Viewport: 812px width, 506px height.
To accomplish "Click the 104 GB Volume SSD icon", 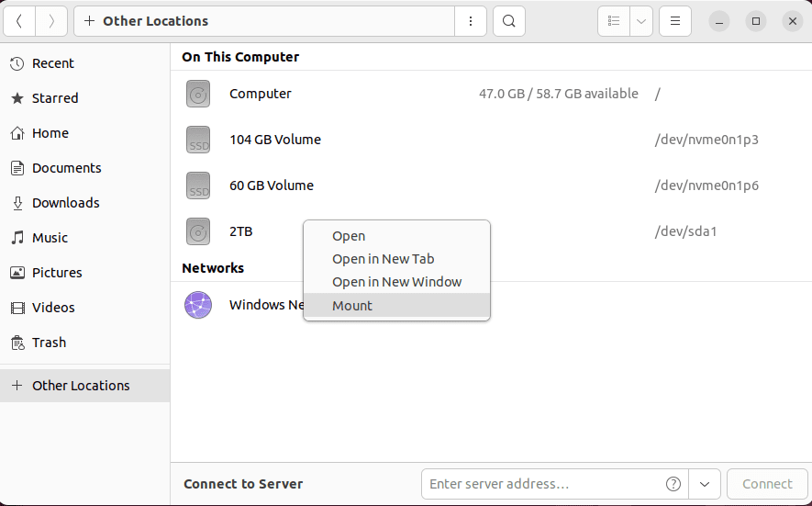I will [x=198, y=140].
